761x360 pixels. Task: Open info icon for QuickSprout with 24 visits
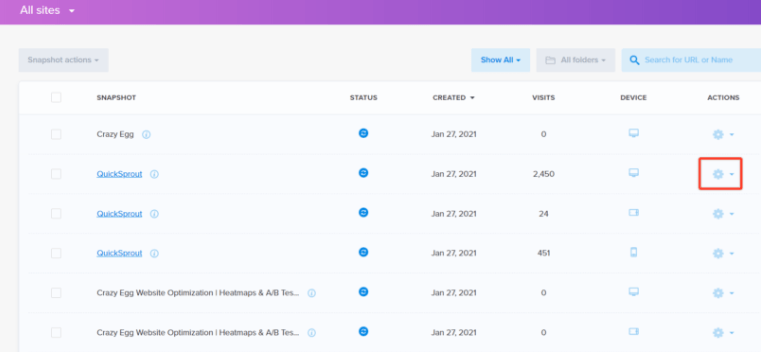154,214
